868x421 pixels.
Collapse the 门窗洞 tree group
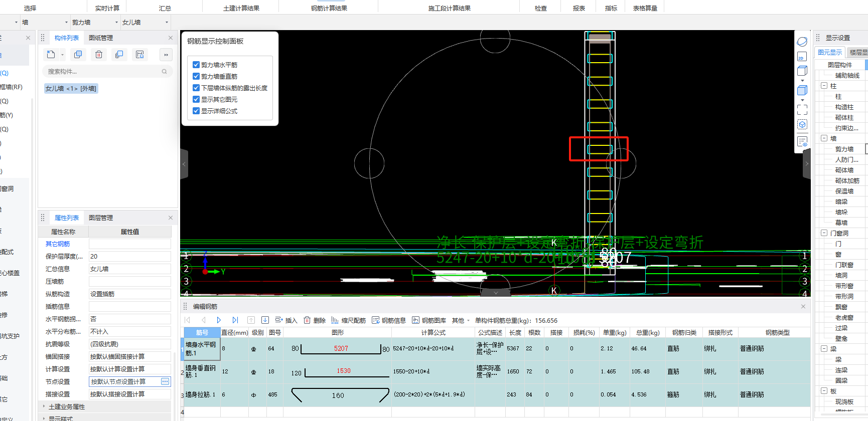coord(824,233)
